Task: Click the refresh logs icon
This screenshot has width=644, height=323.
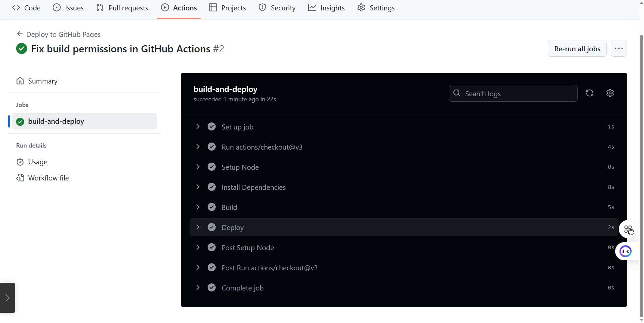Action: coord(590,93)
